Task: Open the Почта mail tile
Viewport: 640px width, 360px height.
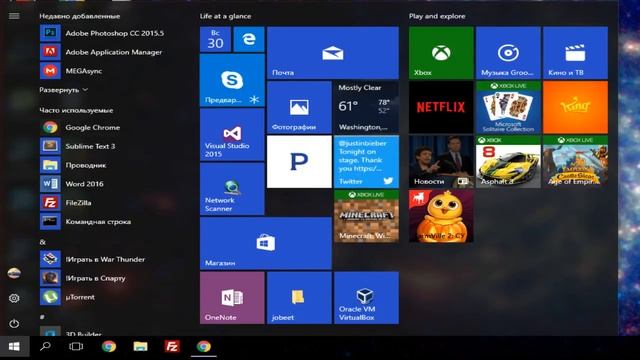Action: [333, 53]
